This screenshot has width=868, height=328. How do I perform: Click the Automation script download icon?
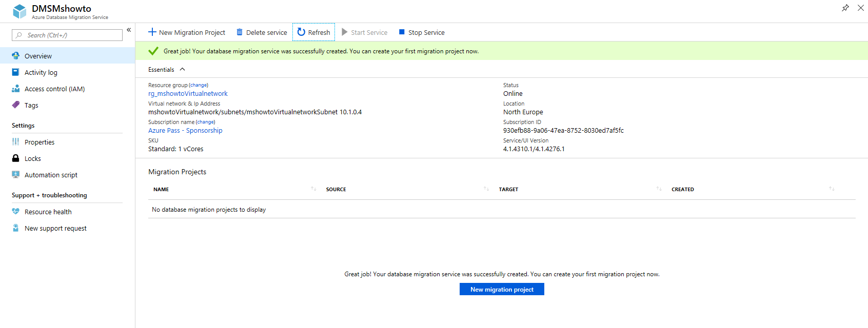tap(16, 175)
